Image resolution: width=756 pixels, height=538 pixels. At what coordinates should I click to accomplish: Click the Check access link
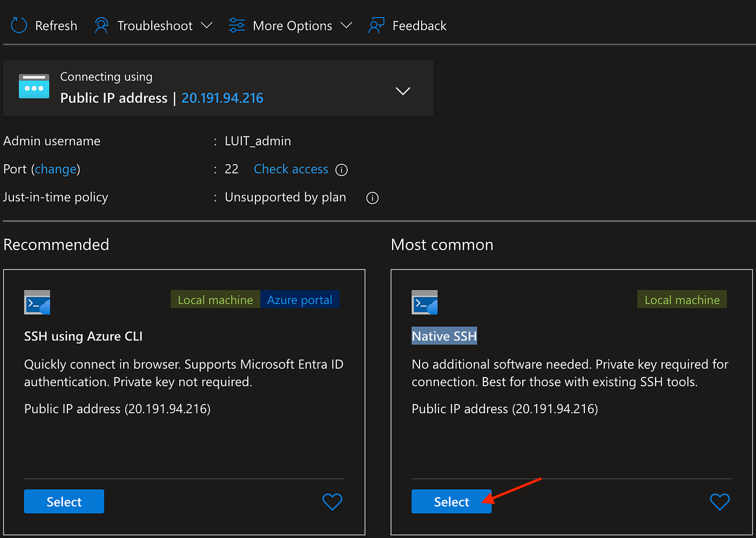click(291, 169)
